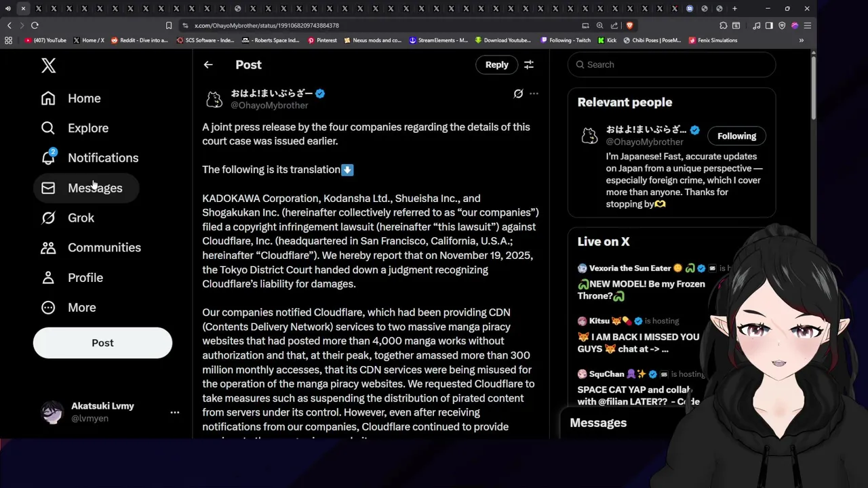This screenshot has width=868, height=488.
Task: Open the (407) YouTube bookmark
Action: point(45,40)
